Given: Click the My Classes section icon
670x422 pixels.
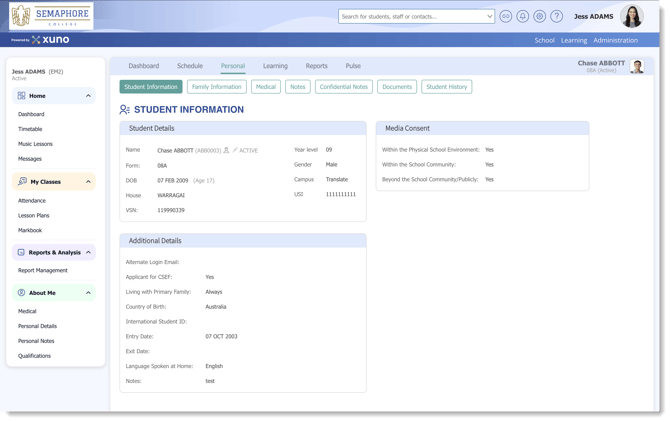Looking at the screenshot, I should coord(22,182).
